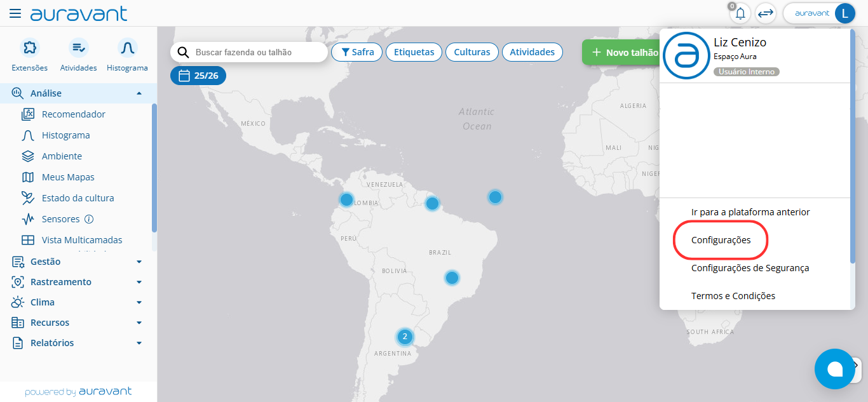
Task: Collapse the Análise section
Action: (139, 93)
